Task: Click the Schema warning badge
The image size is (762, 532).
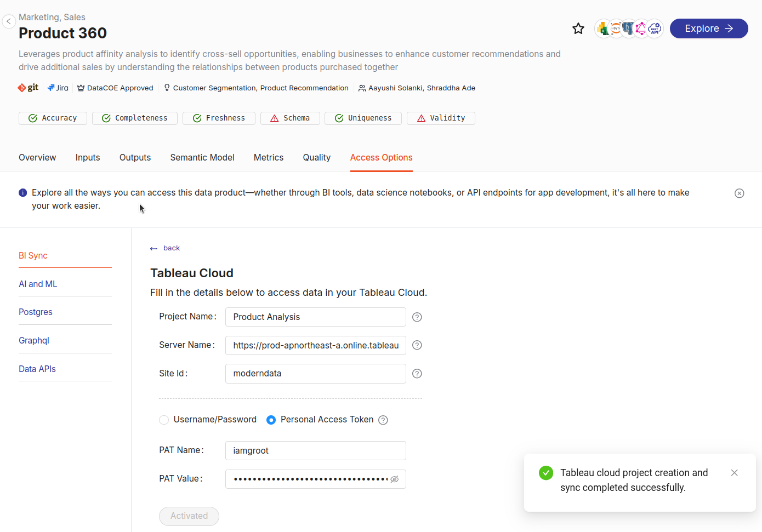Action: (x=290, y=118)
